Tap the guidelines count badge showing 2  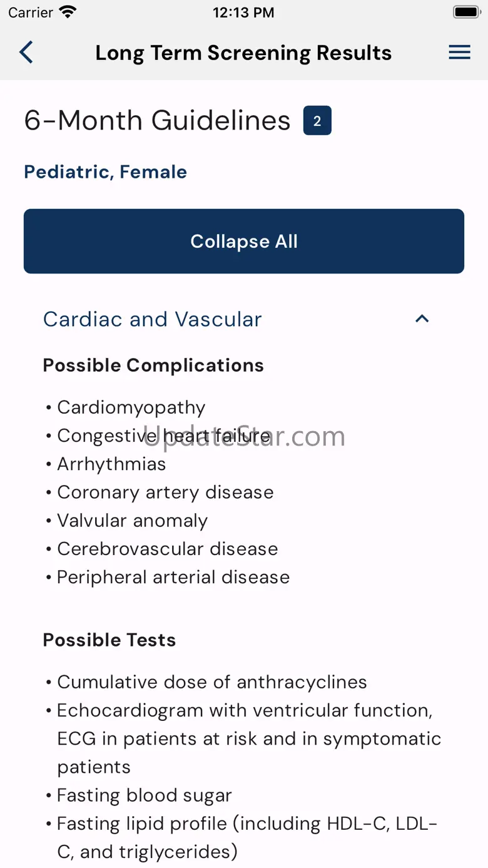coord(317,121)
